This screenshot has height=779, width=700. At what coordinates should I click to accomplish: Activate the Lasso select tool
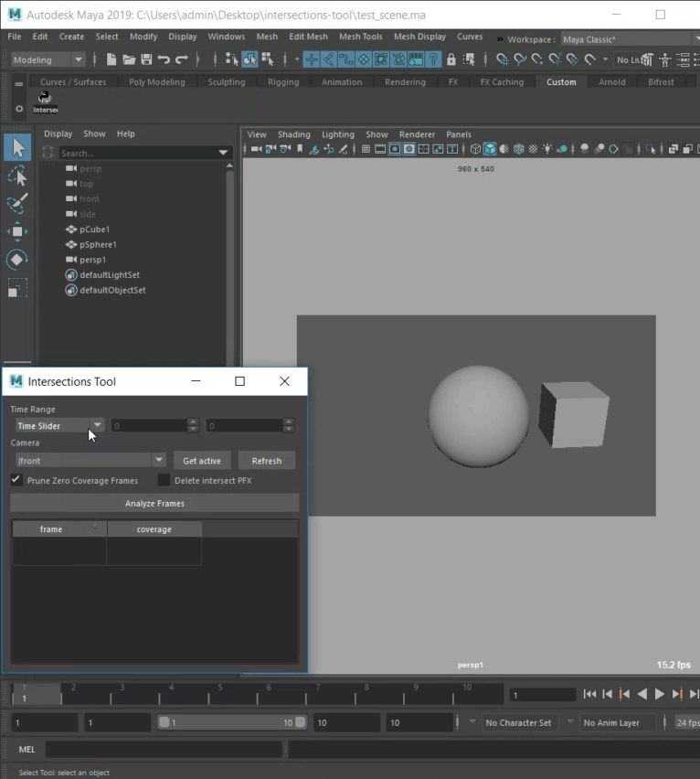click(x=17, y=176)
